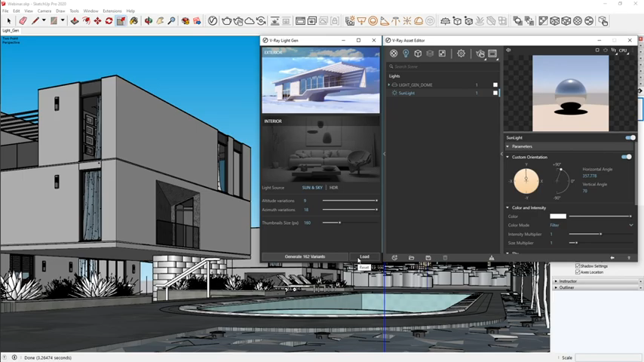This screenshot has width=644, height=362.
Task: Toggle SunLight enable checkbox in list
Action: pyautogui.click(x=495, y=93)
